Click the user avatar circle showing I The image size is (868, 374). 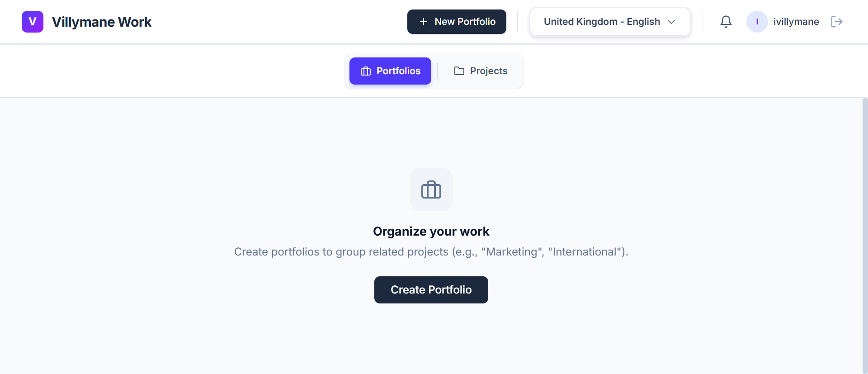click(757, 21)
